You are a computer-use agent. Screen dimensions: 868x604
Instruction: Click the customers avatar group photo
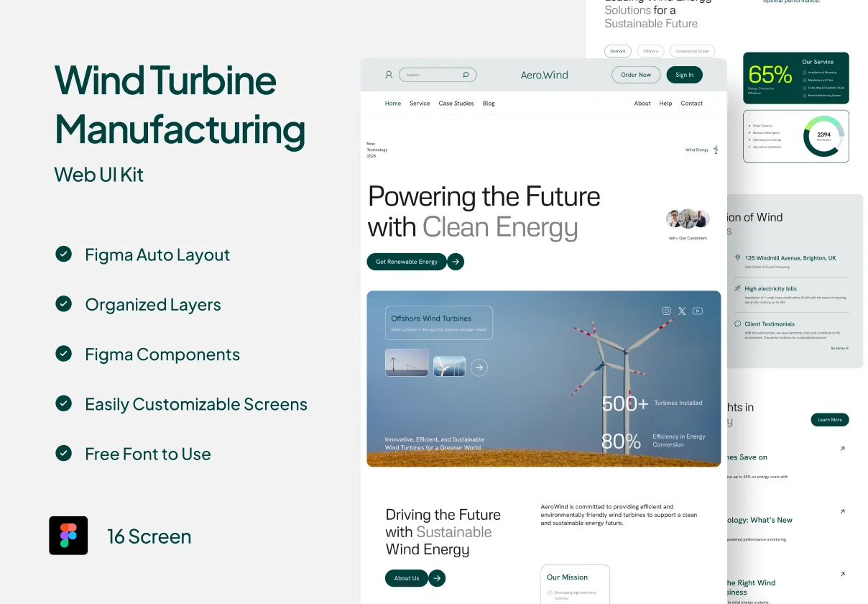[688, 219]
